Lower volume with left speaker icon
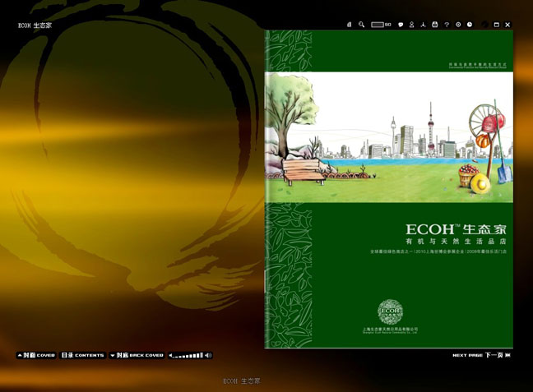 [x=170, y=356]
